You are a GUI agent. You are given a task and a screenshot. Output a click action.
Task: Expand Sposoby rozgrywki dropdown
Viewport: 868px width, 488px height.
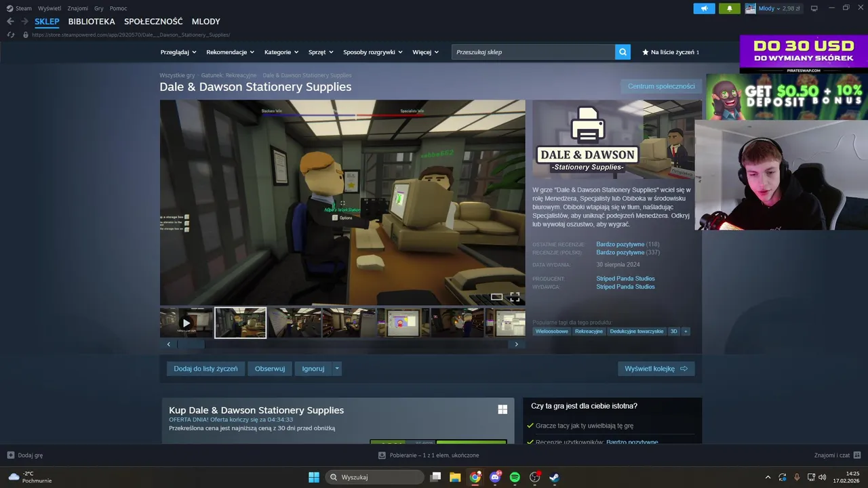click(373, 52)
